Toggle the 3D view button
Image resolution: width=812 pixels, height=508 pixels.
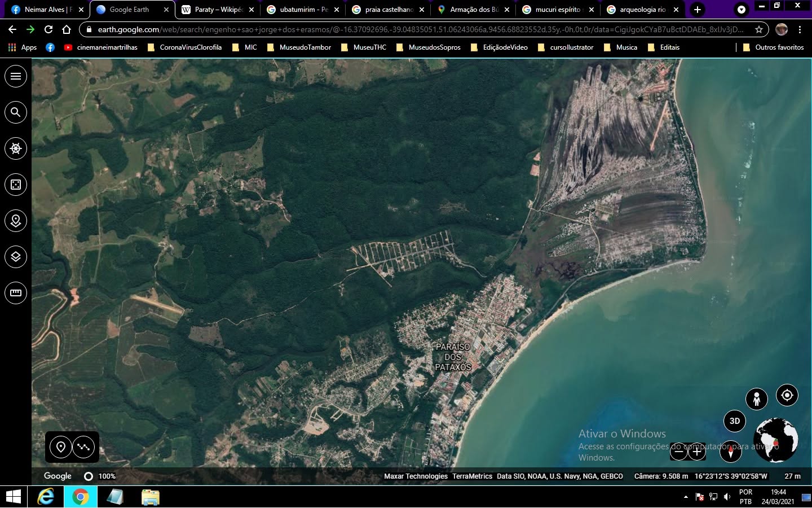click(735, 421)
